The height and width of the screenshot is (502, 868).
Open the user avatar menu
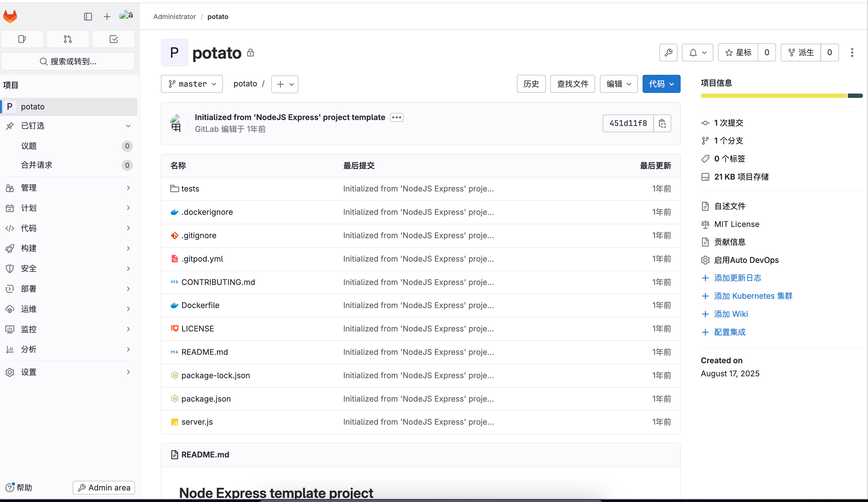pos(126,16)
